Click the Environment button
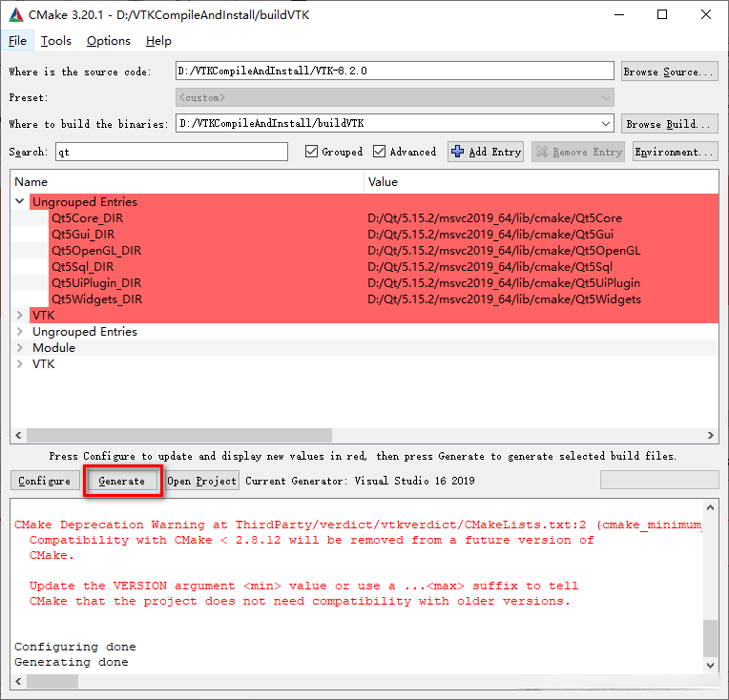Screen dimensions: 729x700 click(x=675, y=152)
